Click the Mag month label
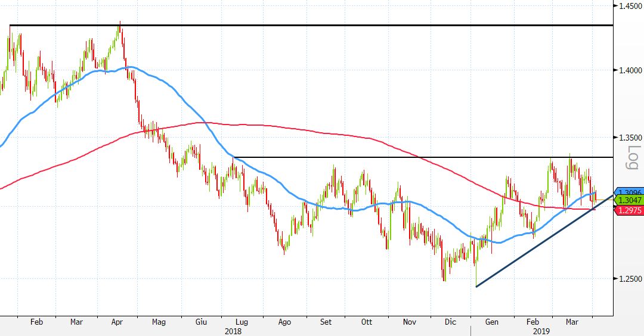644x336 pixels. (159, 322)
